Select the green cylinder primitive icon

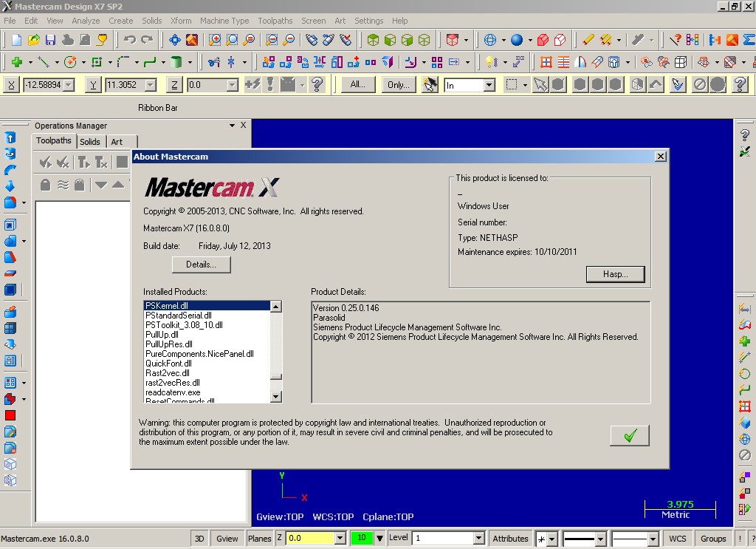click(176, 62)
